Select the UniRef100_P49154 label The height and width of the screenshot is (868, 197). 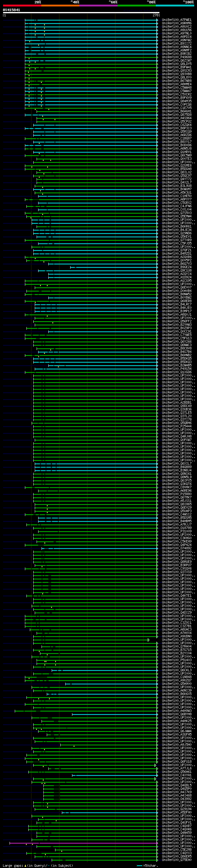(176, 369)
